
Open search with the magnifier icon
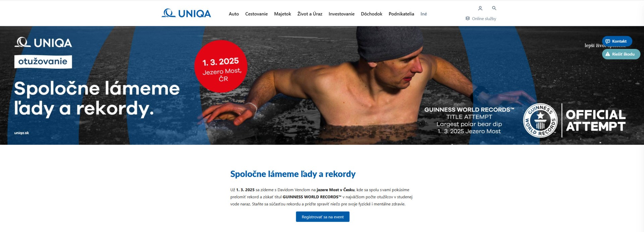494,8
